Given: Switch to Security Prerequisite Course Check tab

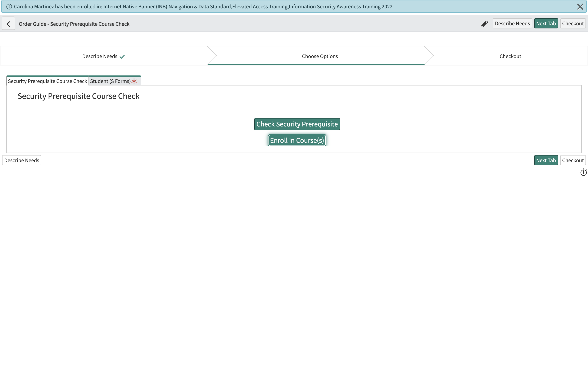Looking at the screenshot, I should [48, 81].
